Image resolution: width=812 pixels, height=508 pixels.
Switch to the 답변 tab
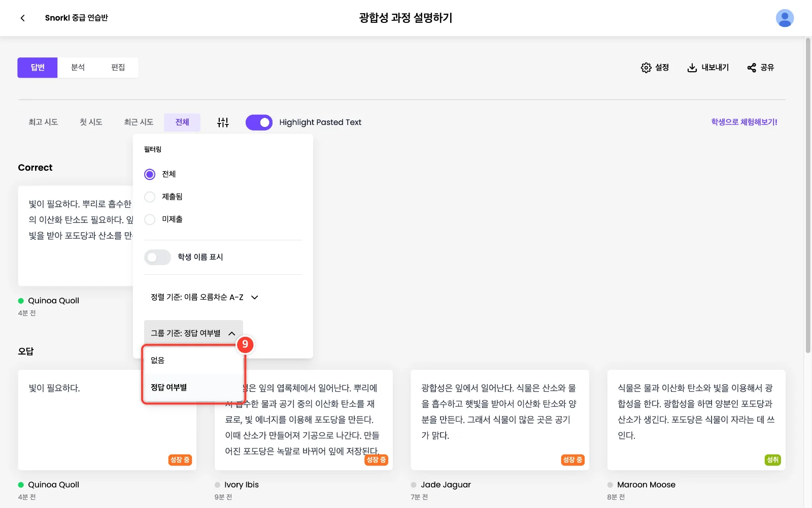point(38,68)
